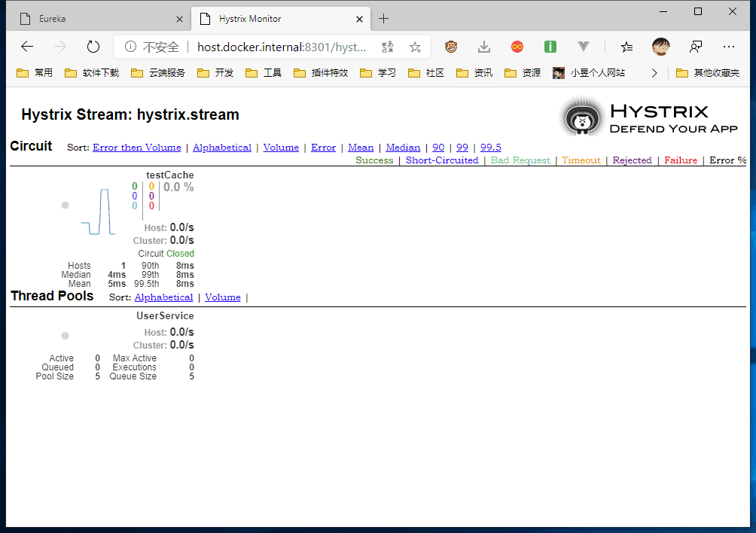Screen dimensions: 756x533
Task: Sort thread pools by Volume
Action: 223,297
